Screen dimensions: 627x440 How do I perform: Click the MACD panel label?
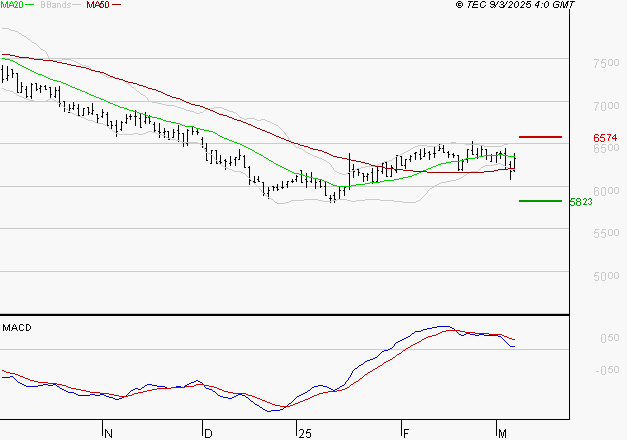pos(17,328)
